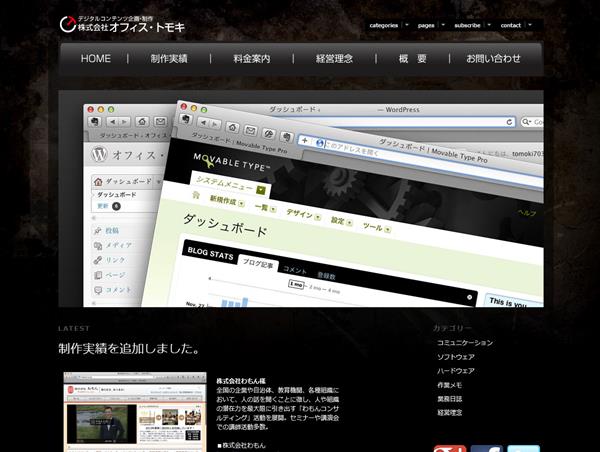
Task: Open the 業務日誌 category
Action: coord(450,399)
